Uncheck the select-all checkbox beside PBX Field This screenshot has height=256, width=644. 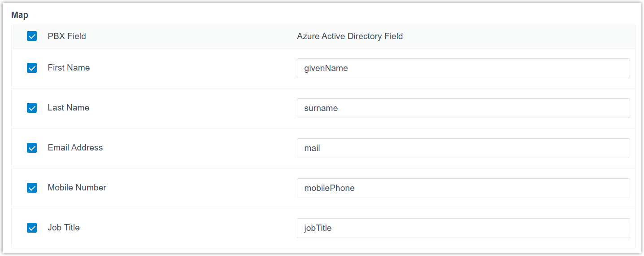coord(32,36)
